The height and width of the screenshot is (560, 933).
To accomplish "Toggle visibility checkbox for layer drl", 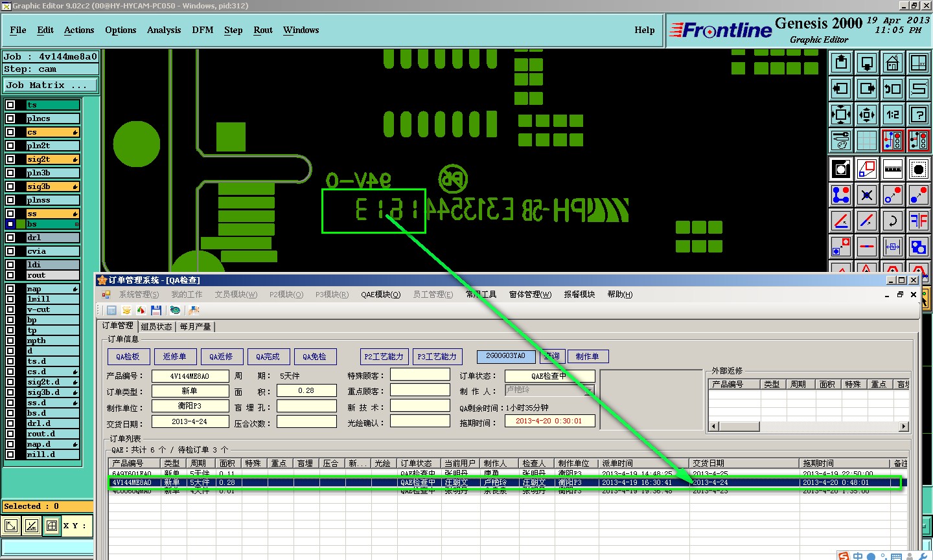I will coord(10,238).
